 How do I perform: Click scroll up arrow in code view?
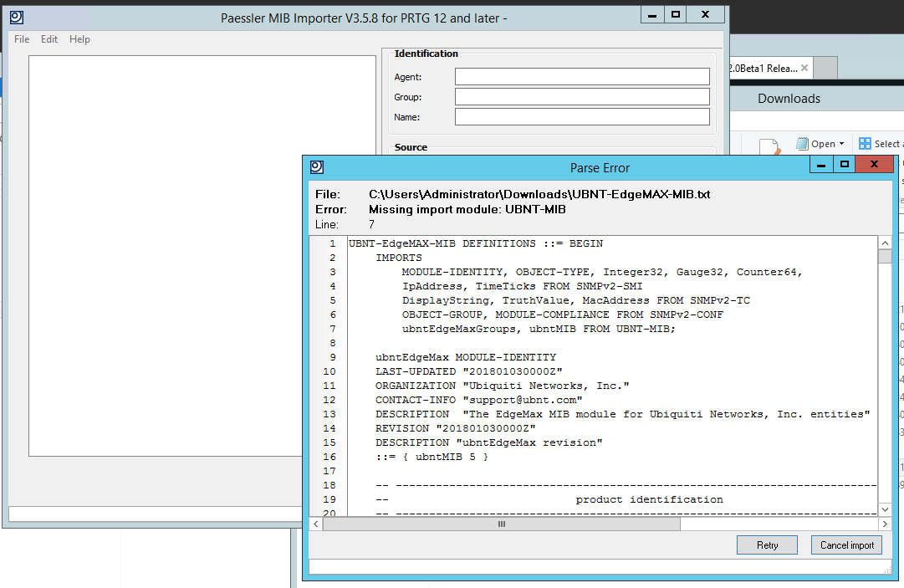coord(885,243)
